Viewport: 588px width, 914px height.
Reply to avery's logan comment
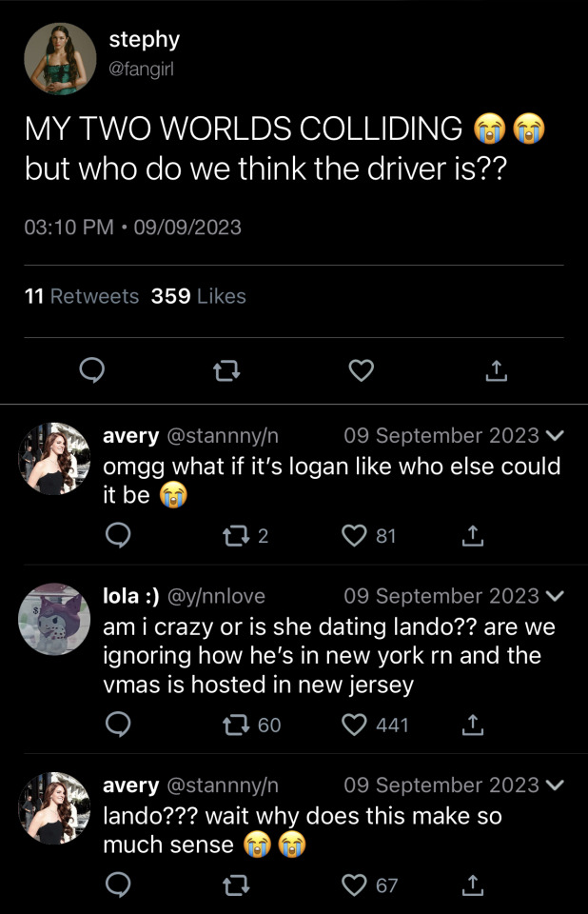pyautogui.click(x=117, y=536)
